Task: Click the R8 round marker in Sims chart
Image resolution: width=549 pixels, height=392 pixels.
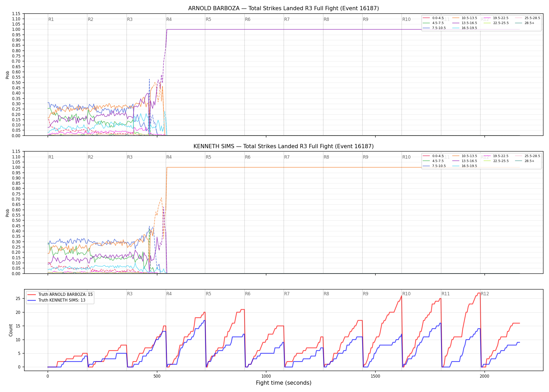Action: [x=326, y=157]
